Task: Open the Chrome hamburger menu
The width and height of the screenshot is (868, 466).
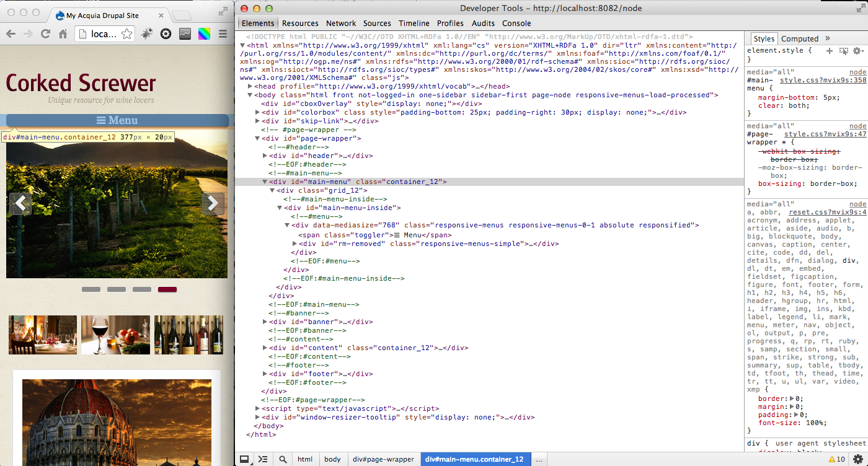Action: tap(223, 34)
